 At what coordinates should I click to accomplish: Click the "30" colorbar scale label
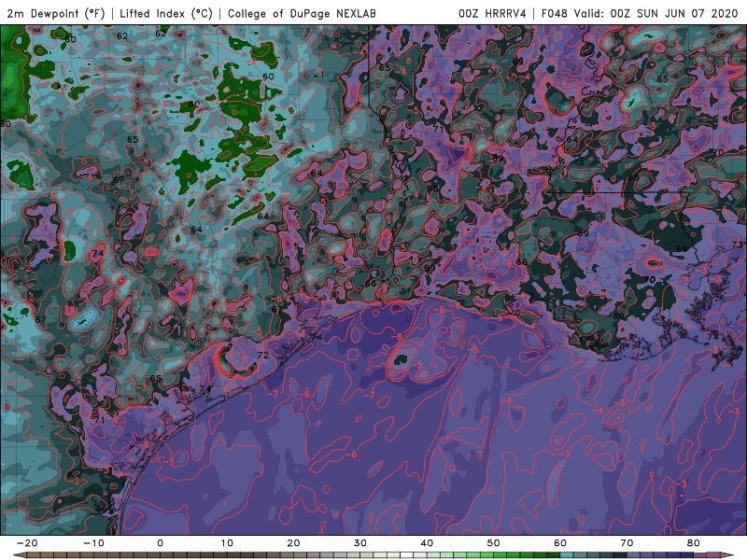pos(360,543)
